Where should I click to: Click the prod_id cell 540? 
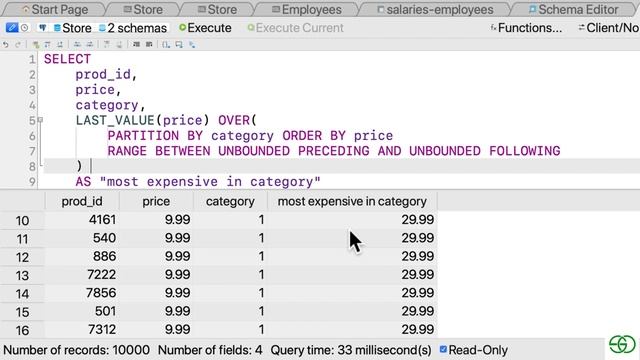pos(82,238)
